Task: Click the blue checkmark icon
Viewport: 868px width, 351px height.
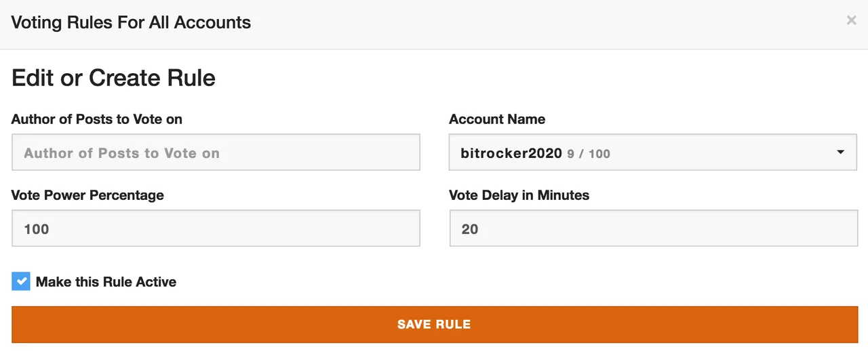Action: coord(21,281)
